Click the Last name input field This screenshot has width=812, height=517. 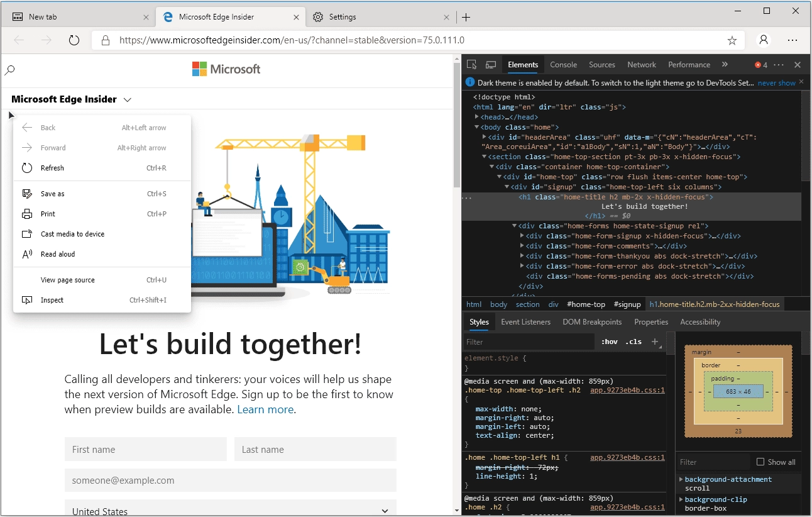click(315, 450)
